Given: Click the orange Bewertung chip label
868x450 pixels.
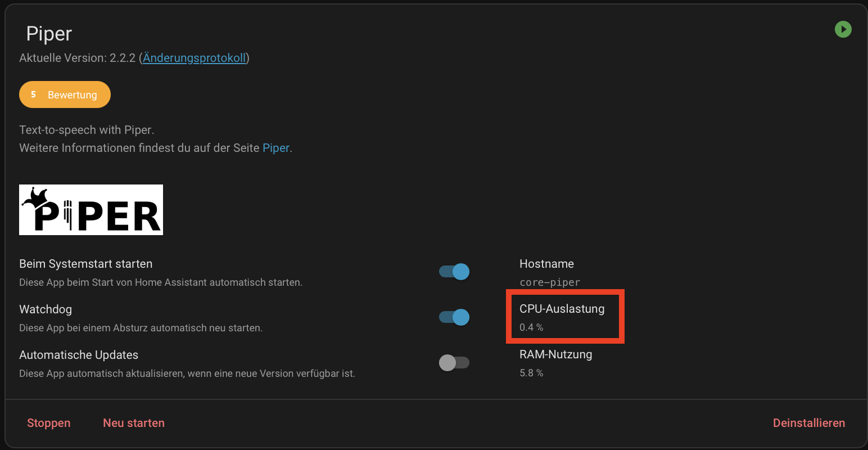Looking at the screenshot, I should pos(72,95).
